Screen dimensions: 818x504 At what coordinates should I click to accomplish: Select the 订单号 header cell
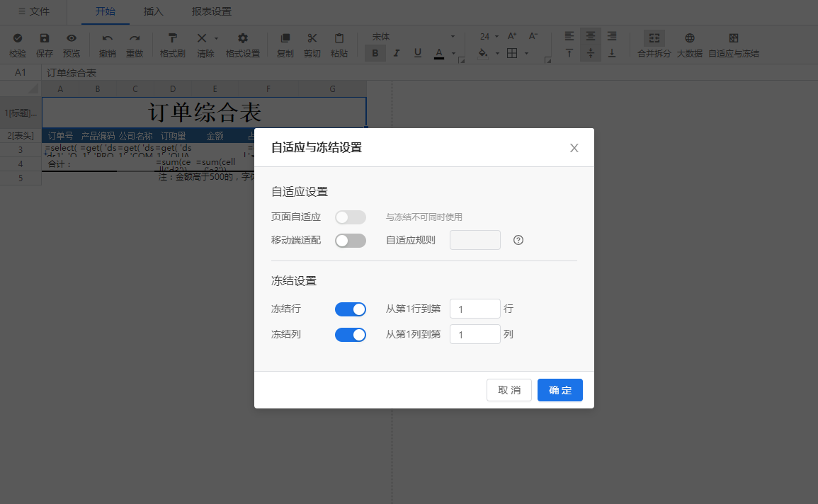60,135
